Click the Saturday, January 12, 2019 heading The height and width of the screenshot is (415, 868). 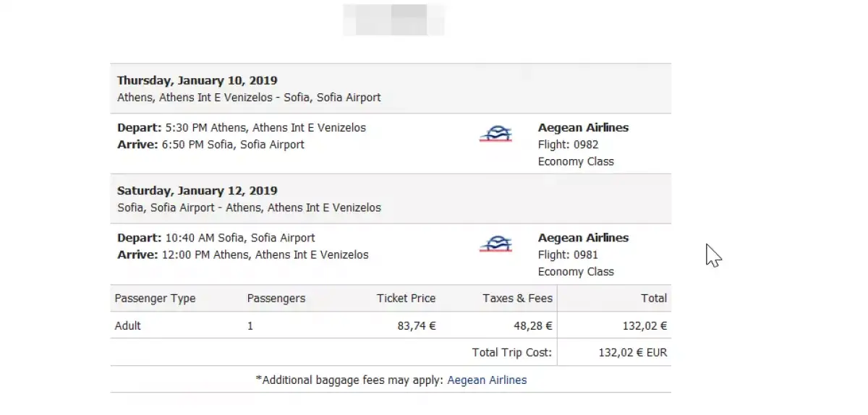point(197,191)
